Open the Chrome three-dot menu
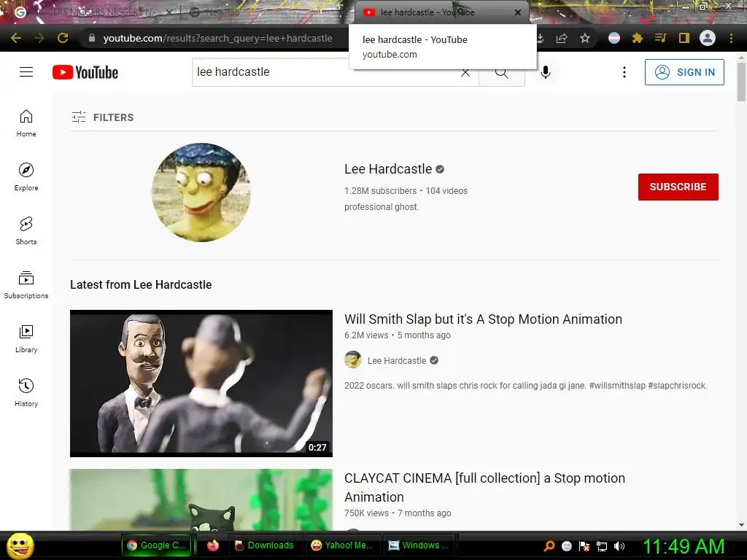Screen dimensions: 747x560 731,38
